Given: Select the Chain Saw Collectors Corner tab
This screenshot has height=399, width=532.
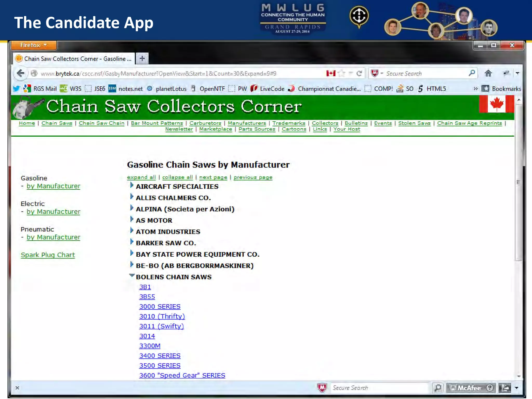Looking at the screenshot, I should point(74,59).
